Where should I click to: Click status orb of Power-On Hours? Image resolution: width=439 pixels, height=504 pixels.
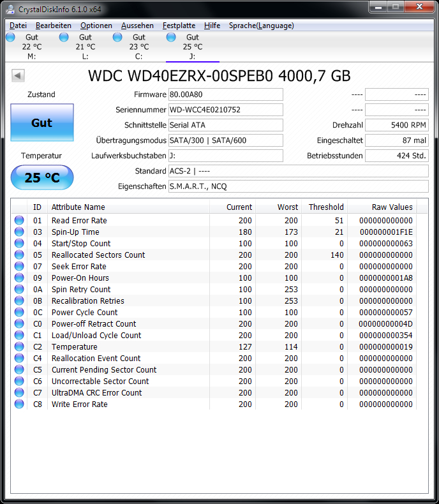click(19, 278)
